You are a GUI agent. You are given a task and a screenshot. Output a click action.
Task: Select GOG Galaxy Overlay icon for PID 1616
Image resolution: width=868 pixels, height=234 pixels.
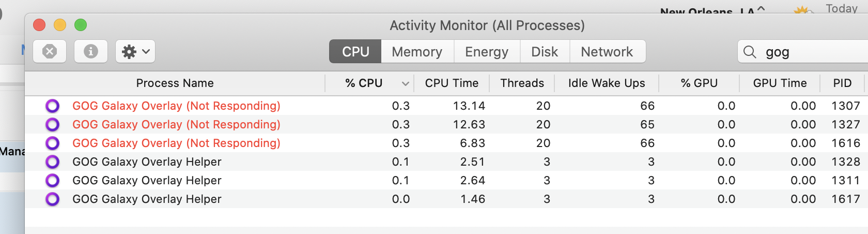coord(52,143)
